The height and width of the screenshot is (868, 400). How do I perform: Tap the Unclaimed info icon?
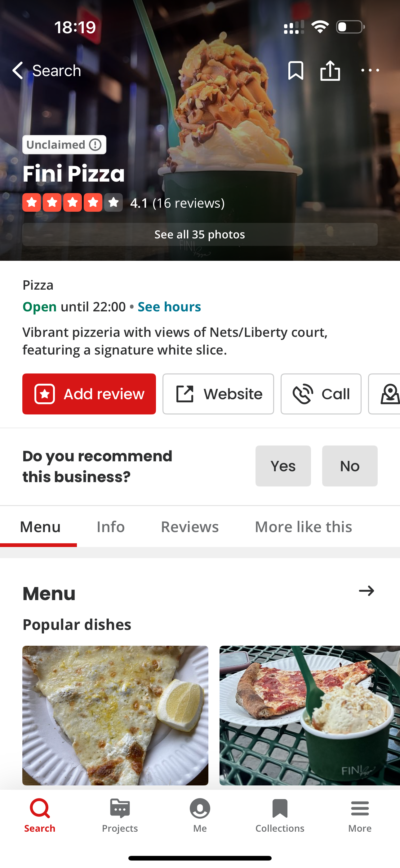point(95,145)
